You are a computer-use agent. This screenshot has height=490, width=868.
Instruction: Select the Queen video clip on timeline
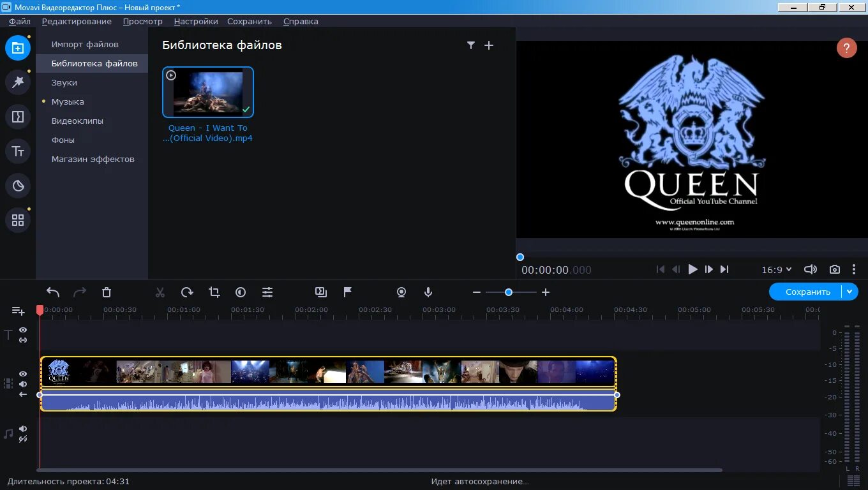[x=328, y=371]
